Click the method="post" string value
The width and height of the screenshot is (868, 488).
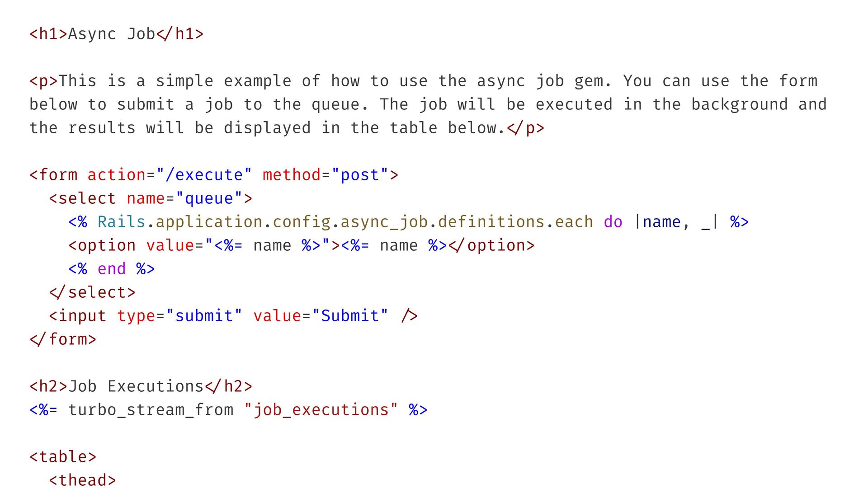360,175
